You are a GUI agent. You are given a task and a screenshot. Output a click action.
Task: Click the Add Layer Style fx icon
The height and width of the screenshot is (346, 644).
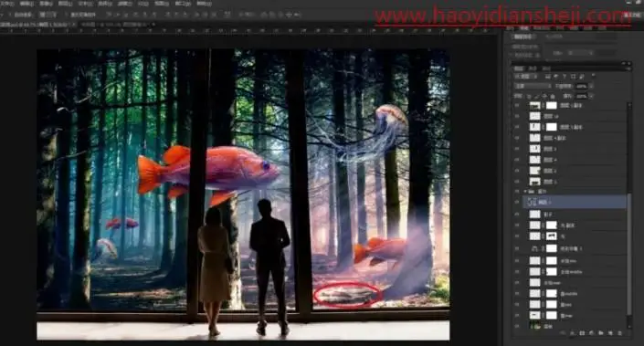click(x=572, y=333)
